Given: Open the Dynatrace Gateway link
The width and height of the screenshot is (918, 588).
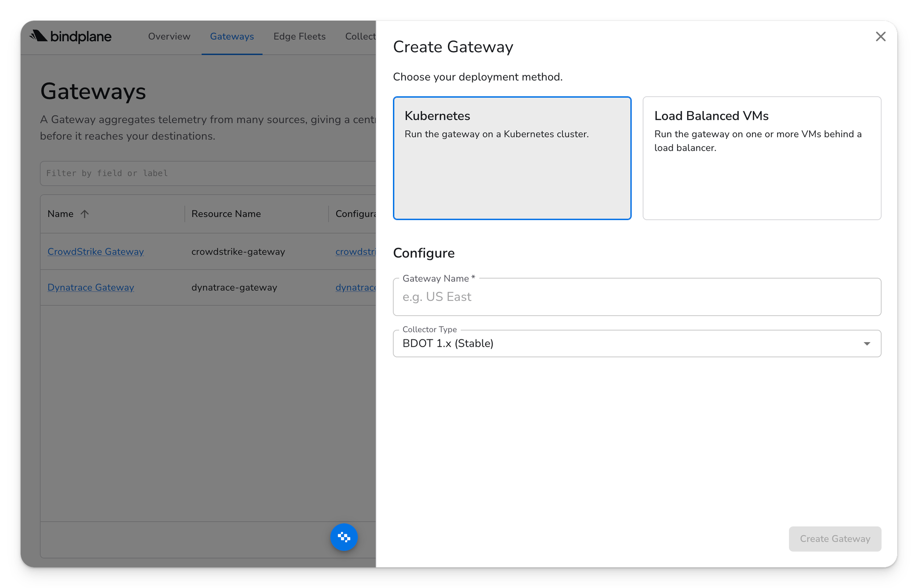Looking at the screenshot, I should (x=91, y=287).
